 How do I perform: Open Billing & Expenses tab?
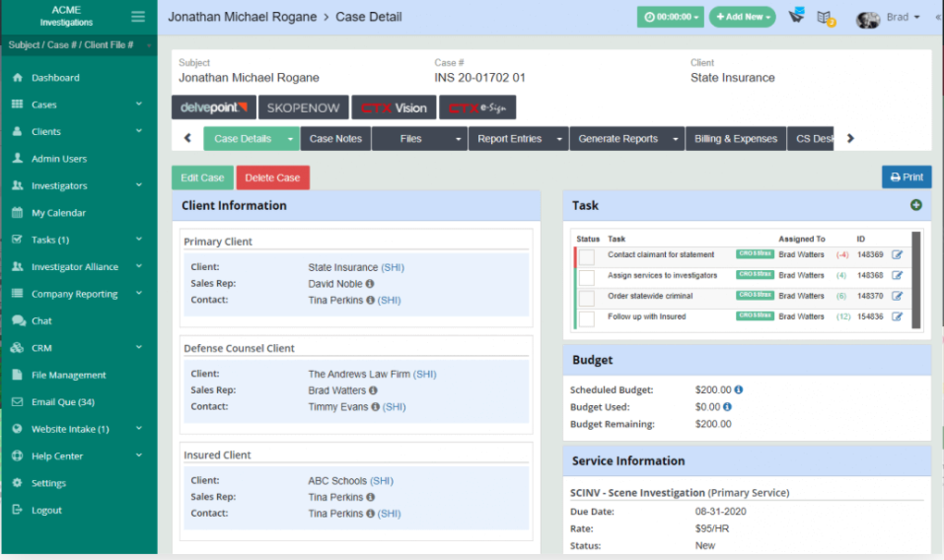(x=736, y=139)
